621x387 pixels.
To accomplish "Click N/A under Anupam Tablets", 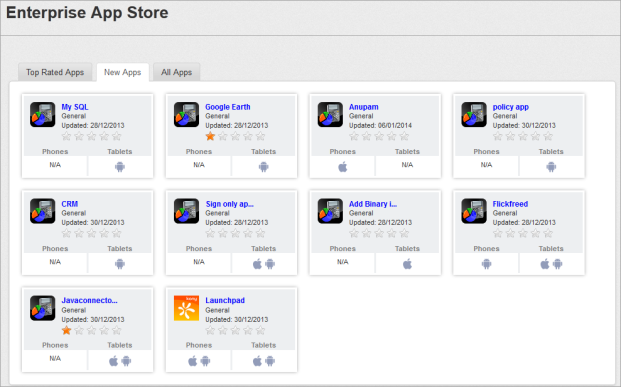I will coord(407,165).
